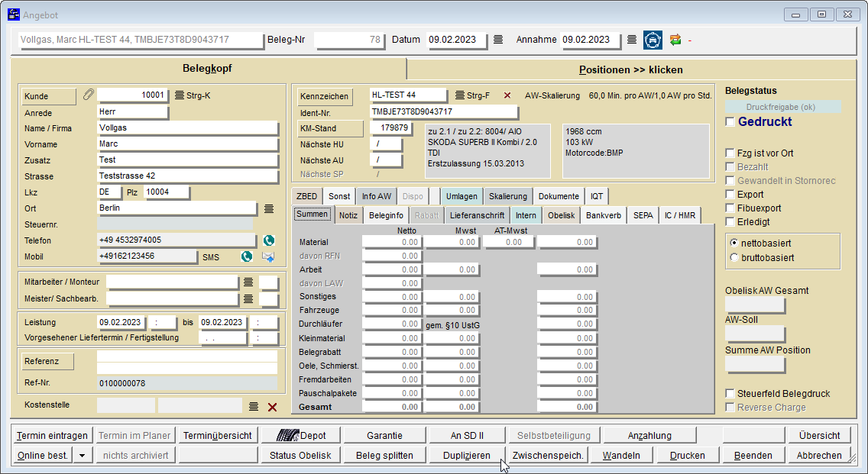Clear Kostenstelle with the red X icon
Screen dimensions: 868x474
point(272,407)
